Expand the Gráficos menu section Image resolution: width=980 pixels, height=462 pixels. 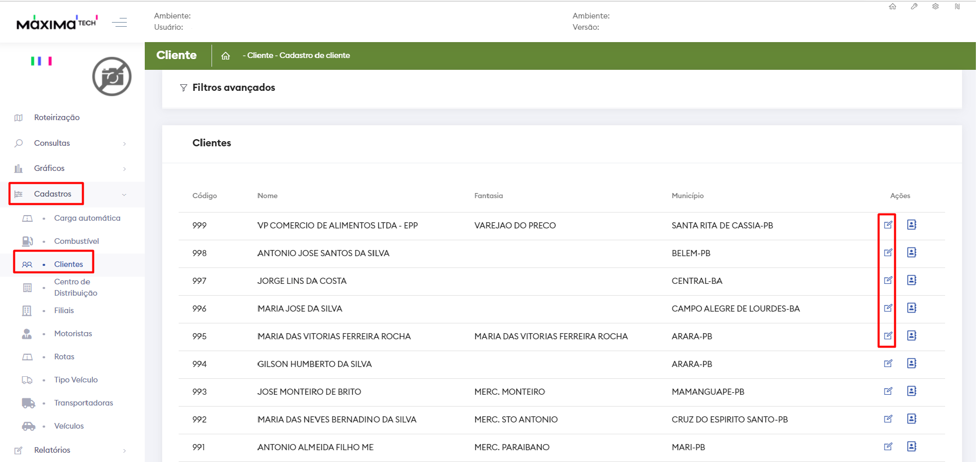49,168
